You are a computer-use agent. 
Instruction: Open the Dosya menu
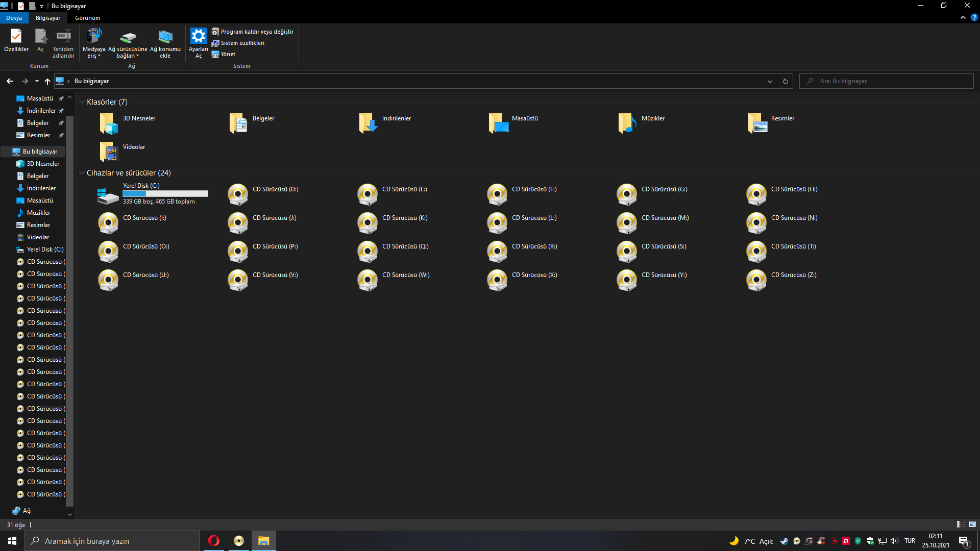(14, 18)
